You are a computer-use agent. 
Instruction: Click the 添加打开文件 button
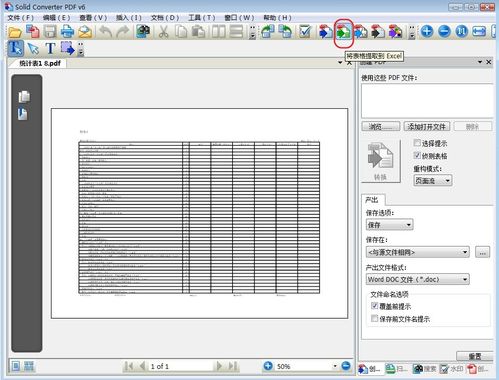pyautogui.click(x=427, y=127)
